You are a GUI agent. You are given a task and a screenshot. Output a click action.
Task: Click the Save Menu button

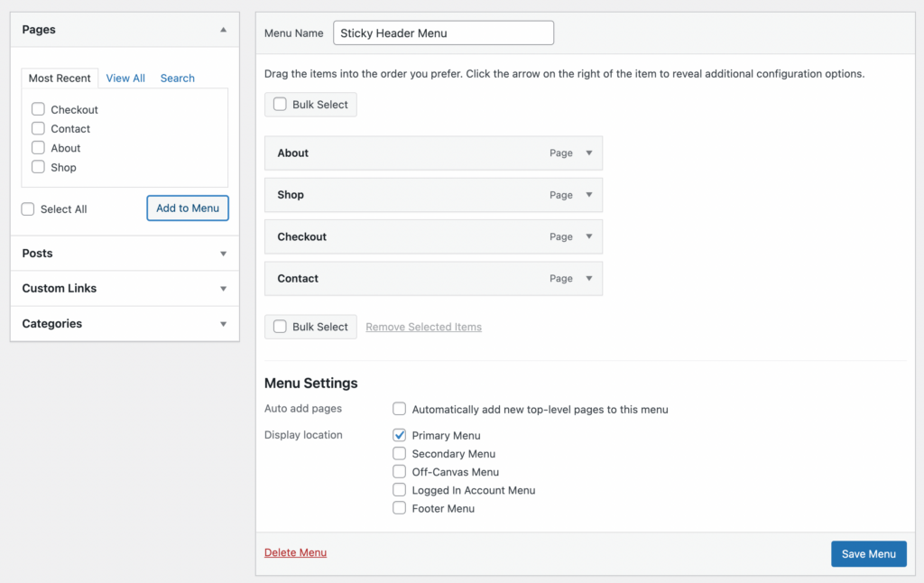click(x=868, y=553)
